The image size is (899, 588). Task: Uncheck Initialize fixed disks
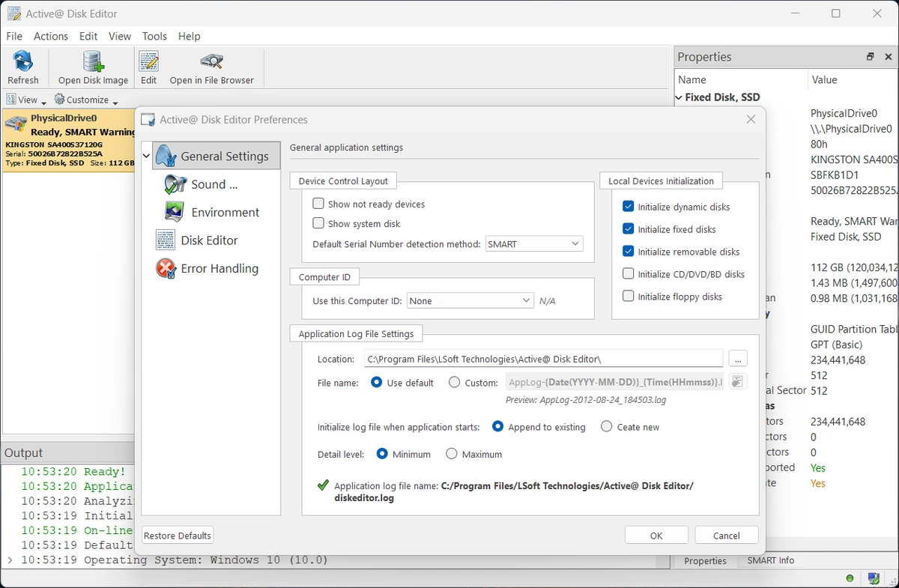point(629,229)
